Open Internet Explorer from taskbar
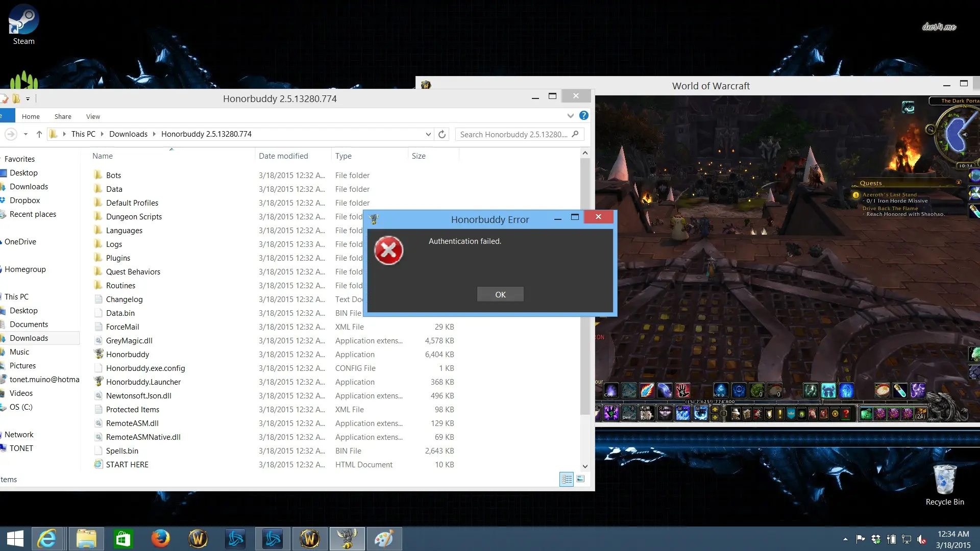 (x=47, y=538)
